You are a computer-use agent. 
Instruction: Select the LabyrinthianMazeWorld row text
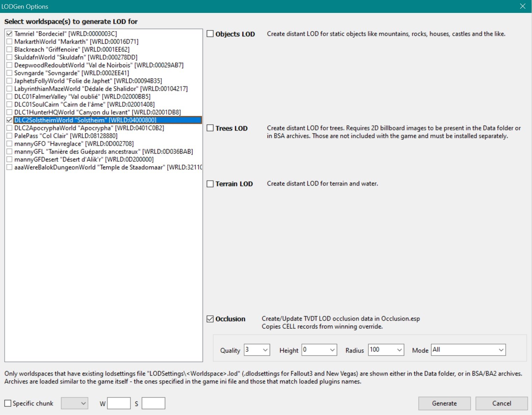tap(101, 89)
